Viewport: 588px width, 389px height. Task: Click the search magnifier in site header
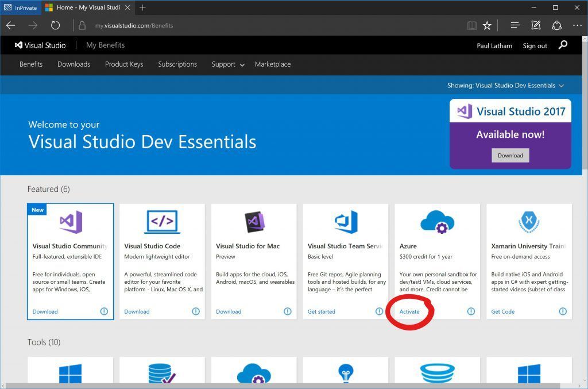point(563,45)
